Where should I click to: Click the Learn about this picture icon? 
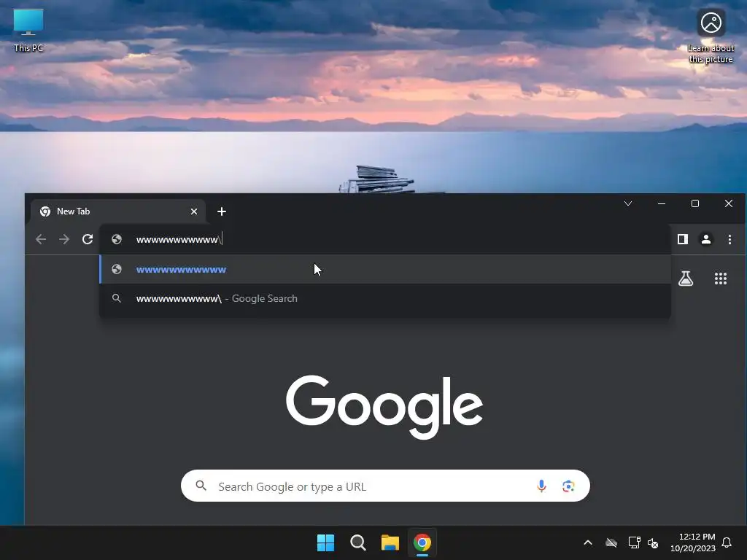pos(711,36)
